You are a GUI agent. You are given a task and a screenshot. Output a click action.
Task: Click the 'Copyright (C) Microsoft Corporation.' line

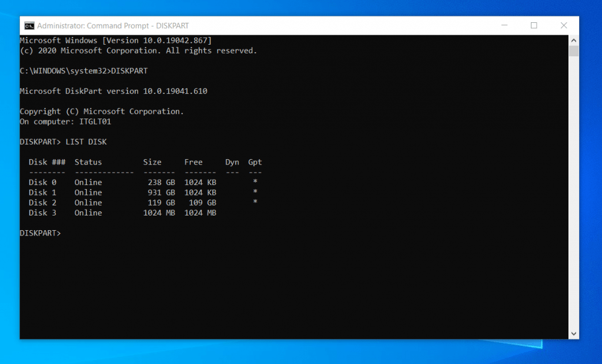coord(102,112)
